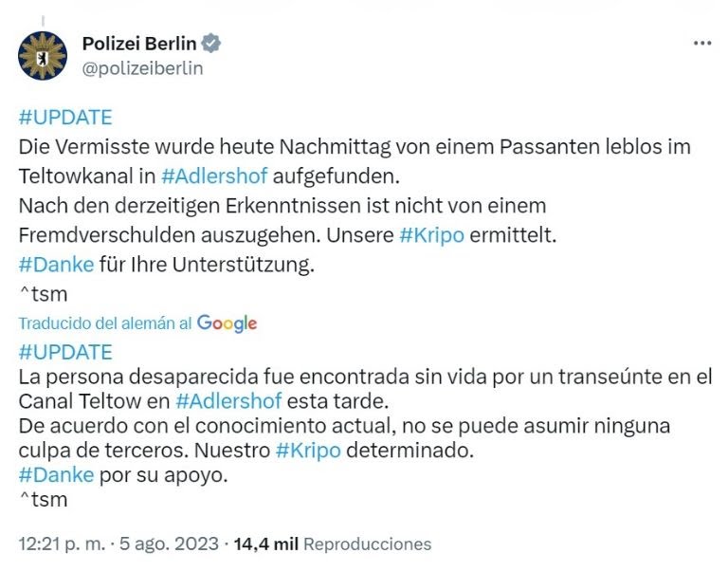This screenshot has height=572, width=728.
Task: Click the German tweet text starting 'Die Vermisste'
Action: click(x=355, y=161)
